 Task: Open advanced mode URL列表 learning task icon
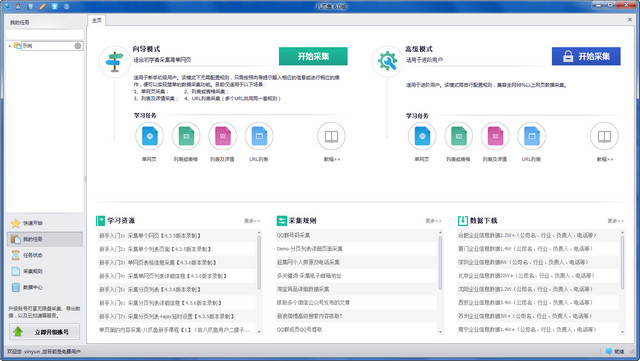pyautogui.click(x=531, y=136)
